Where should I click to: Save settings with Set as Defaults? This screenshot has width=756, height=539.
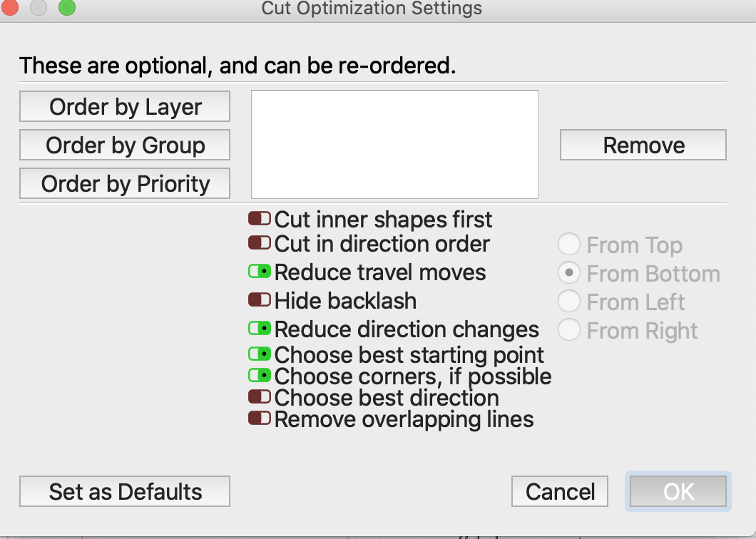point(125,492)
